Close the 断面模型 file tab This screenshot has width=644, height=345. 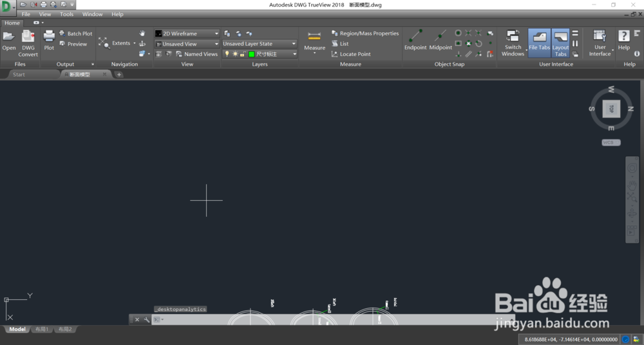104,74
